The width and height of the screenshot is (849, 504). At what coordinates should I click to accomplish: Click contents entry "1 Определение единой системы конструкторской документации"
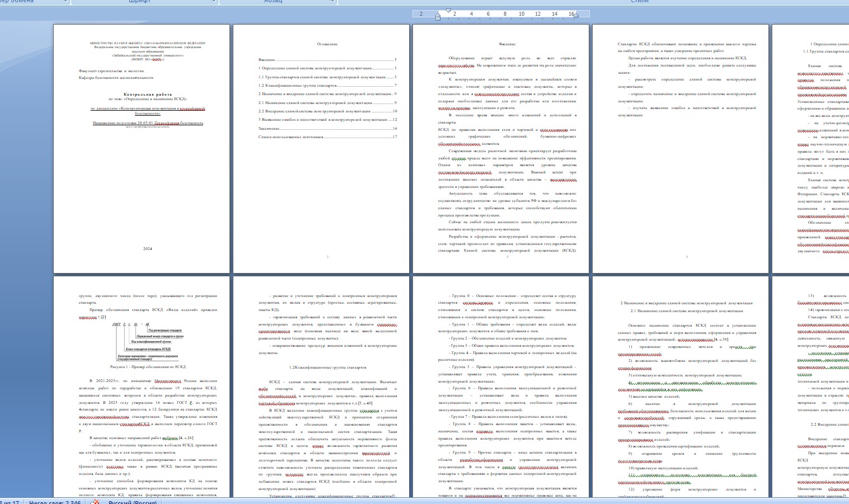tap(327, 68)
